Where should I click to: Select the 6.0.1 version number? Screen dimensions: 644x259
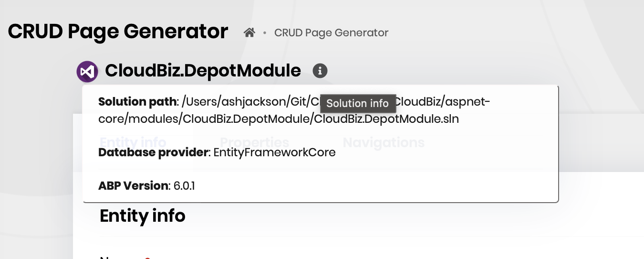point(184,185)
